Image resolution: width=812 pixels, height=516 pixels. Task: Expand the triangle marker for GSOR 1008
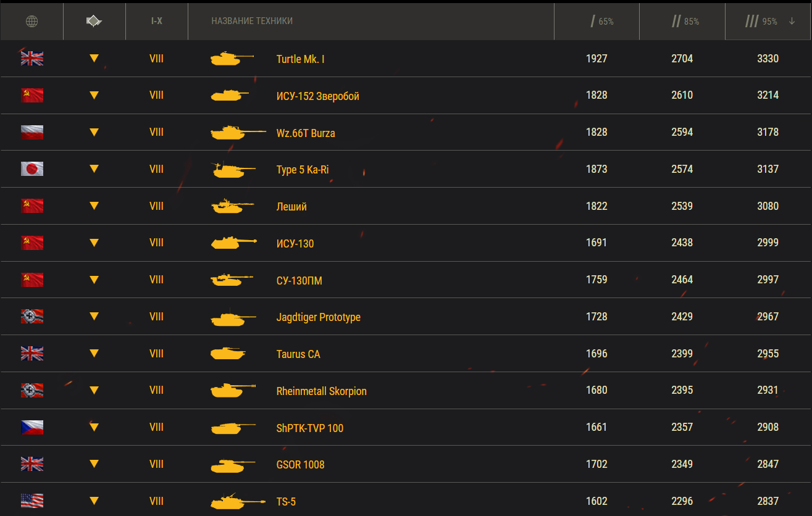(x=94, y=464)
